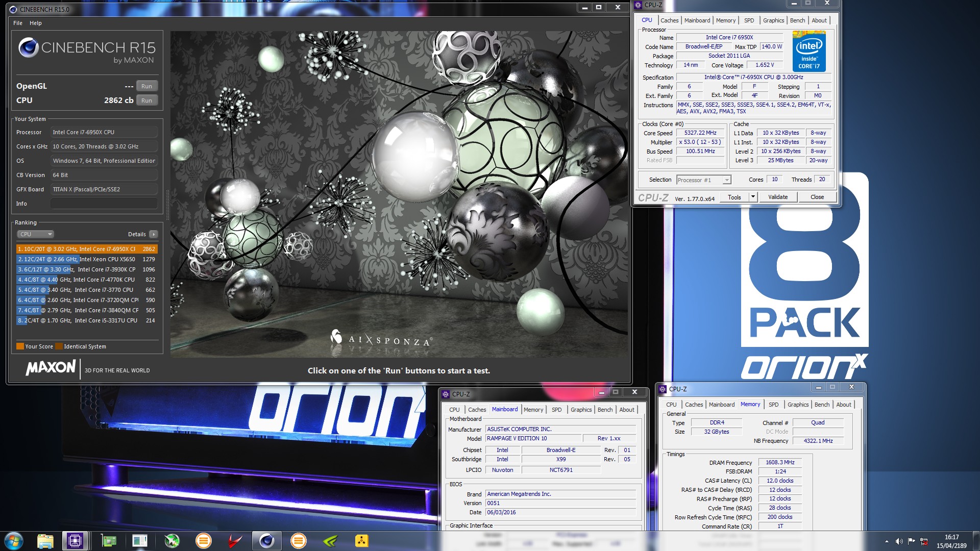Screen dimensions: 980x551
Task: Select ranking row 7 Core i7-3840QM
Action: tap(87, 310)
